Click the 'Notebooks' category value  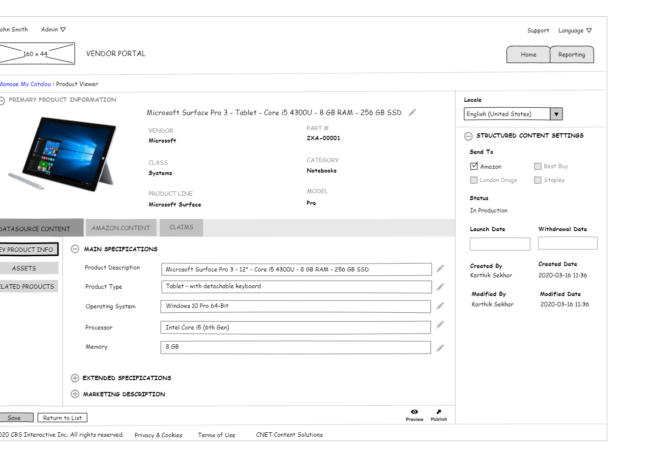click(x=322, y=171)
